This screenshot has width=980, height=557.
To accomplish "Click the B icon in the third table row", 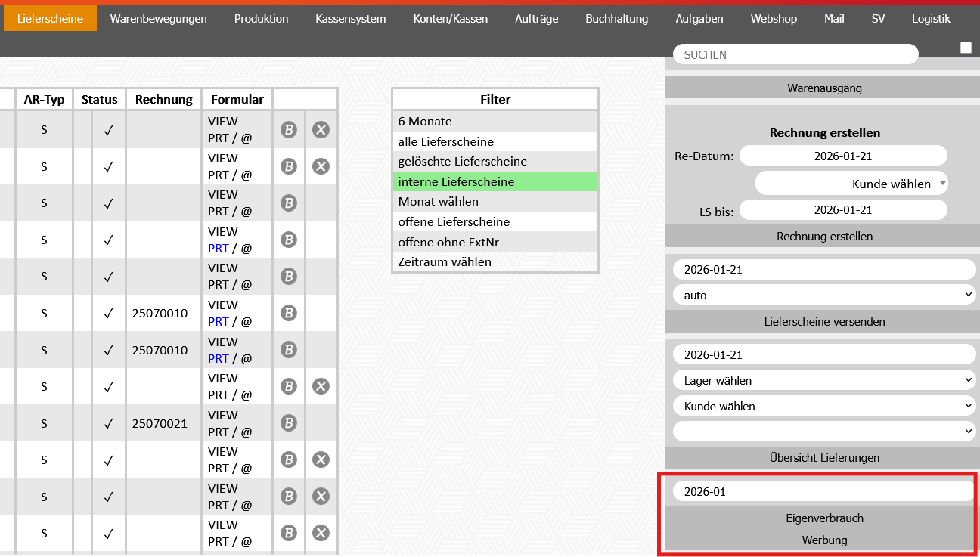I will click(288, 203).
